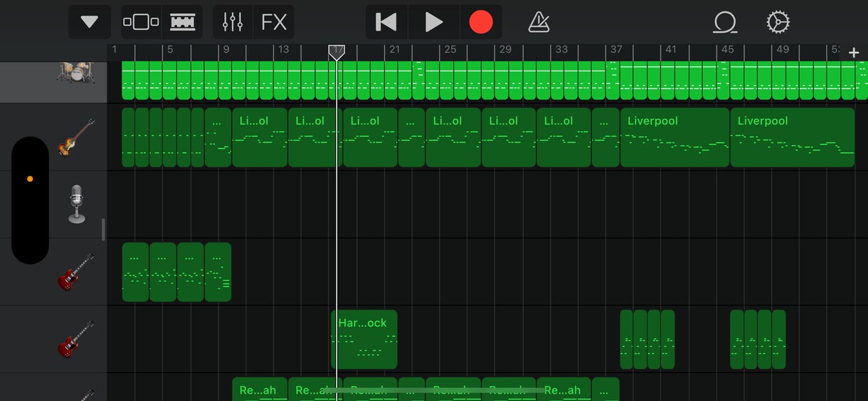Tap bar 49 on the ruler

point(783,50)
